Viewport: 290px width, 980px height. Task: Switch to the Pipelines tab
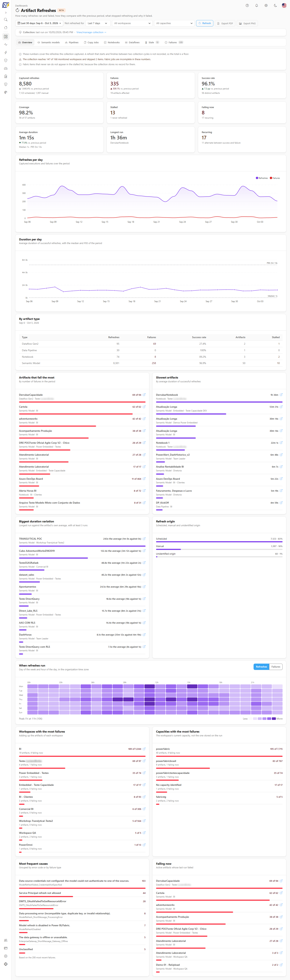pyautogui.click(x=72, y=43)
